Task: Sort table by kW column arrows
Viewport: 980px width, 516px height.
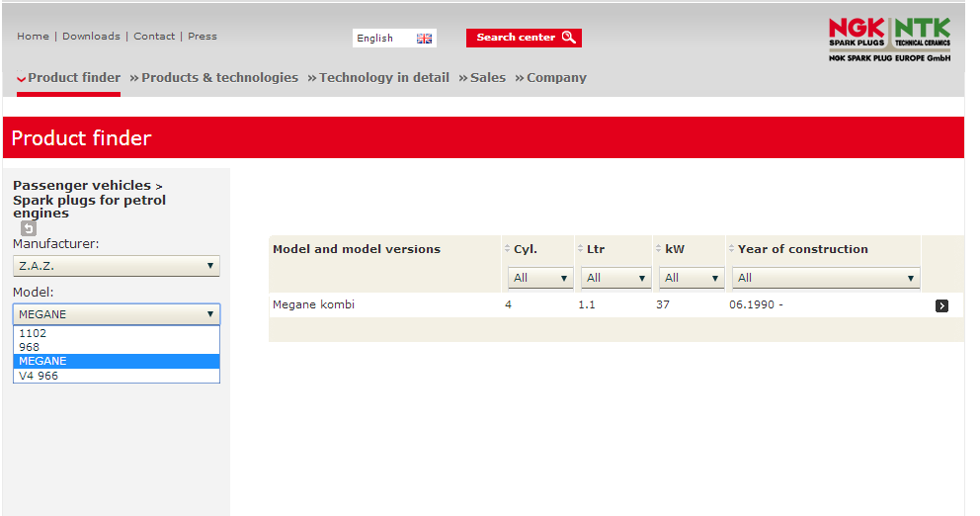Action: 659,249
